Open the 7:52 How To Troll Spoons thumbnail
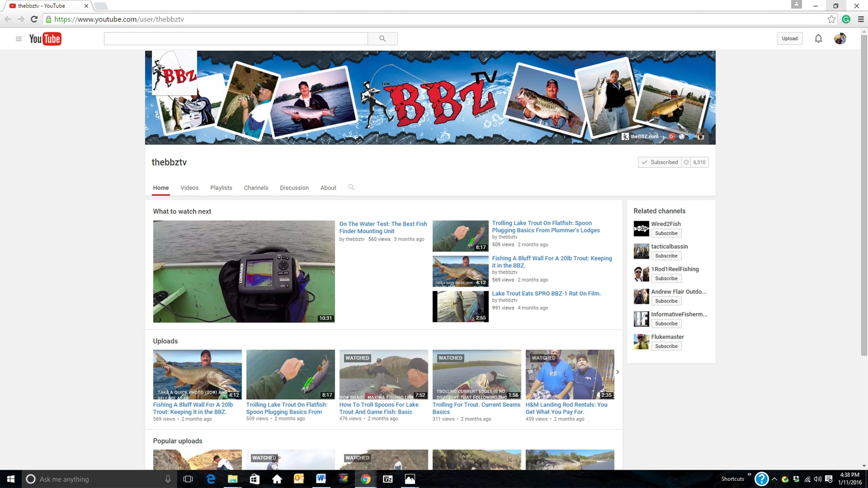Screen dimensions: 868x488 pyautogui.click(x=383, y=374)
